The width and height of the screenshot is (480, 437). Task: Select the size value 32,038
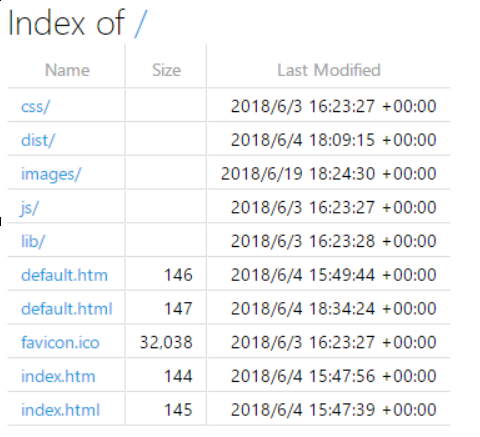pyautogui.click(x=166, y=342)
